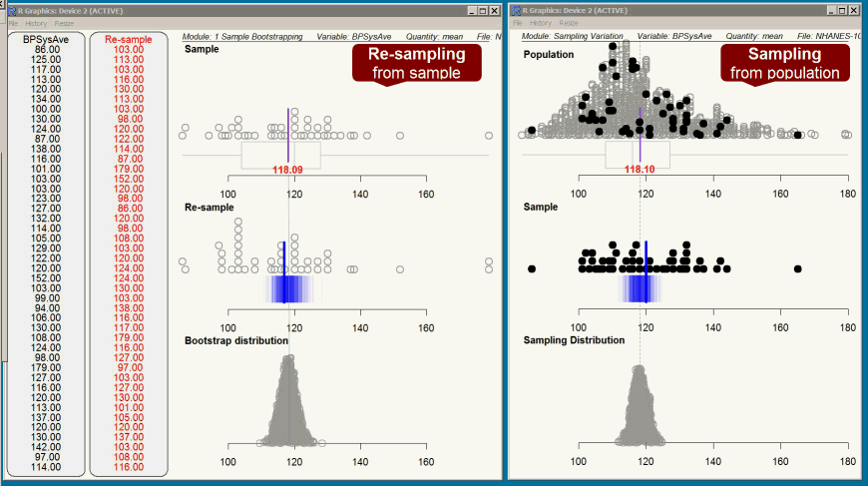Select the red Re-sample column header
868x486 pixels.
coord(128,39)
